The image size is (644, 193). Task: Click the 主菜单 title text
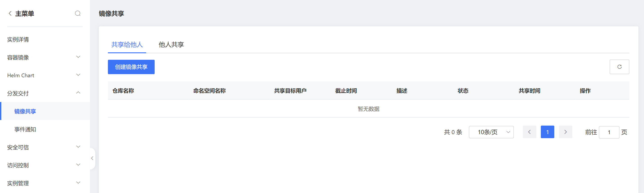click(25, 13)
